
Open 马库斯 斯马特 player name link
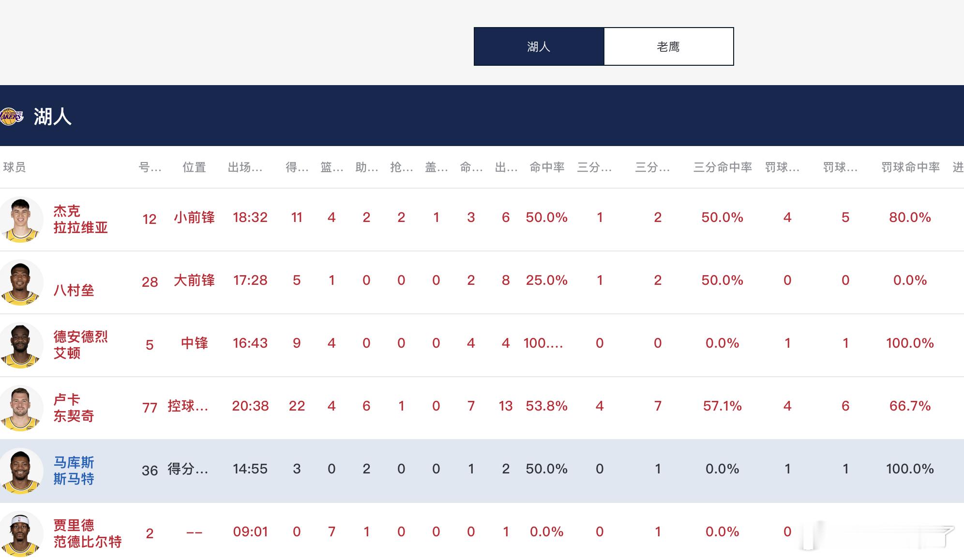73,471
